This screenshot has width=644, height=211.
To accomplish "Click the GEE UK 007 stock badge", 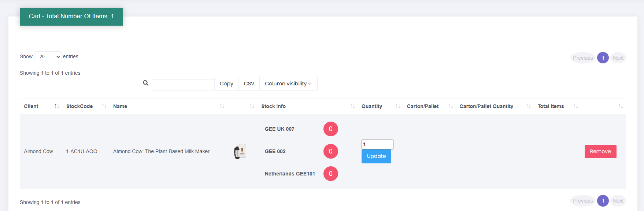I will point(331,129).
